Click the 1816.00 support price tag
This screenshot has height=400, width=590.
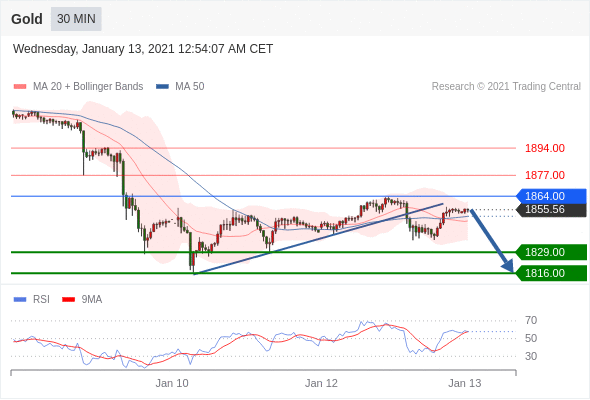point(551,273)
